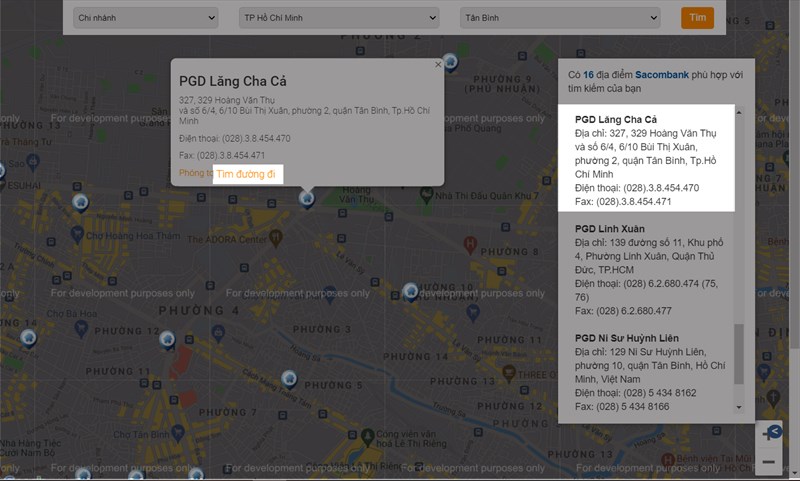
Task: Open the TP Hồ Chí Minh city dropdown
Action: coord(339,18)
